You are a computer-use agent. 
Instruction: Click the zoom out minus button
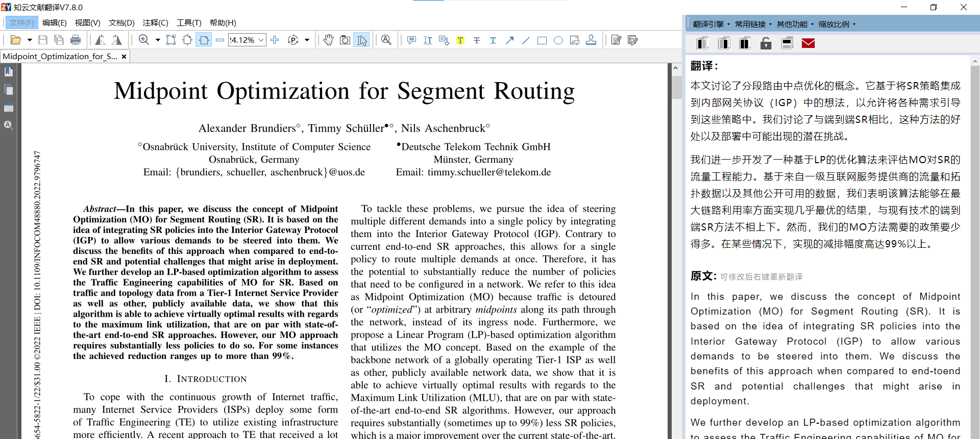coord(220,40)
